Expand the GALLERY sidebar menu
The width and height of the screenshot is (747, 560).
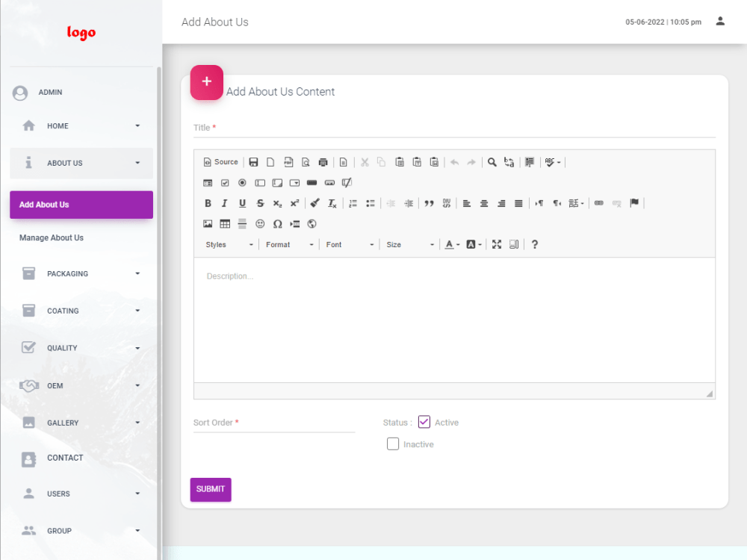(x=81, y=423)
